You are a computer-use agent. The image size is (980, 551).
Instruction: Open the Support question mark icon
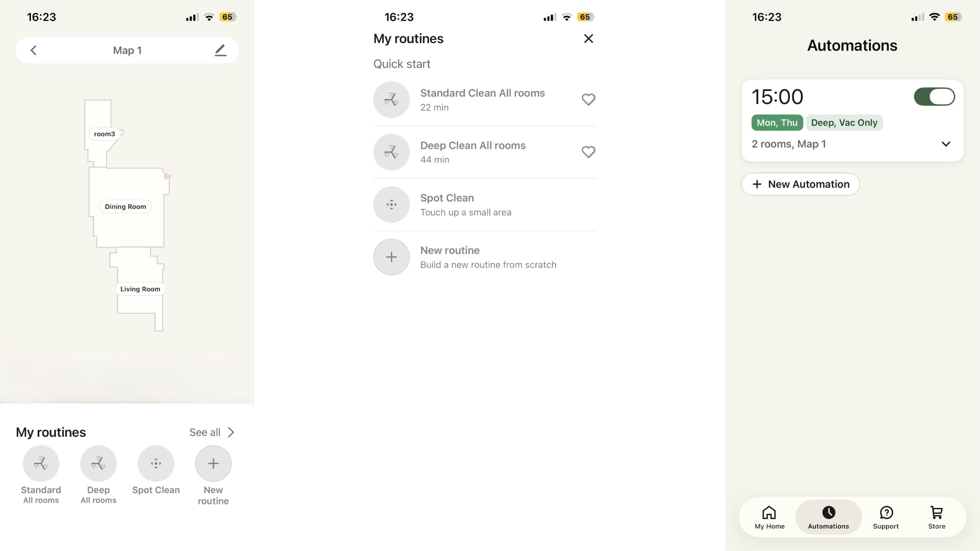click(x=886, y=513)
